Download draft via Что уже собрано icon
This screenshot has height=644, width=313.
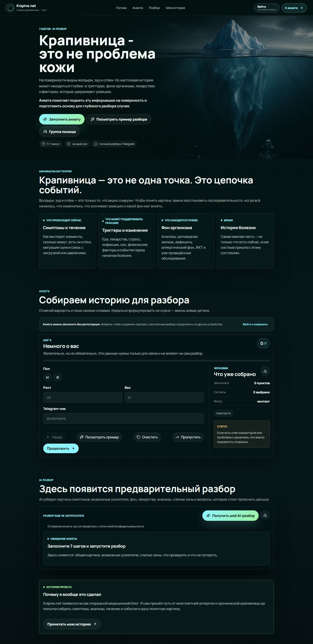point(265,371)
